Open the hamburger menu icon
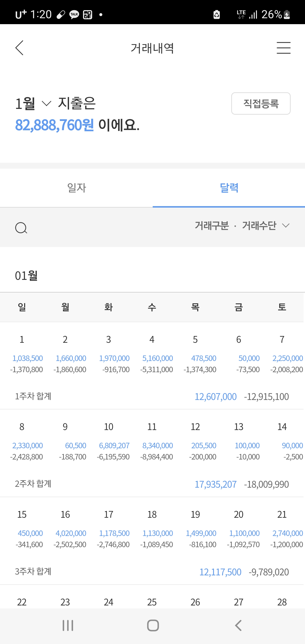 click(283, 48)
